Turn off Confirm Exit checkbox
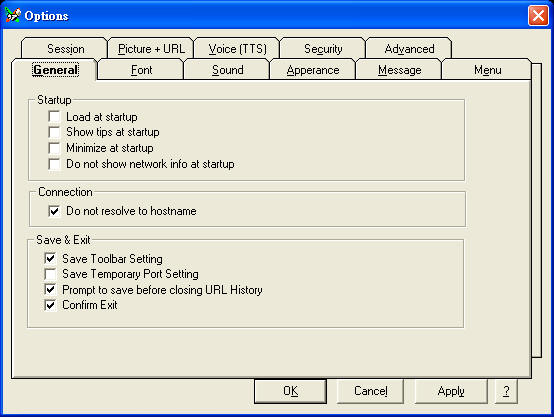This screenshot has width=554, height=417. tap(50, 305)
